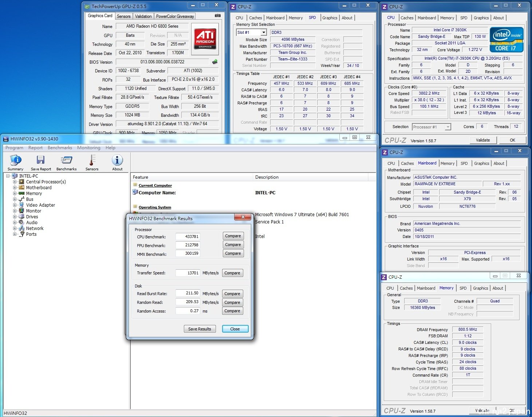Click the BIOS save chip icon in GPU-Z

[215, 62]
